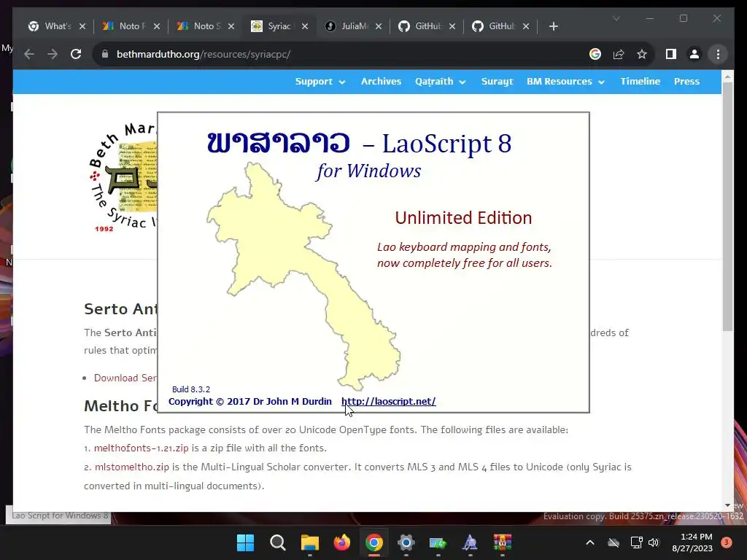The image size is (747, 560).
Task: Click scrollbar down arrow
Action: pos(727,505)
